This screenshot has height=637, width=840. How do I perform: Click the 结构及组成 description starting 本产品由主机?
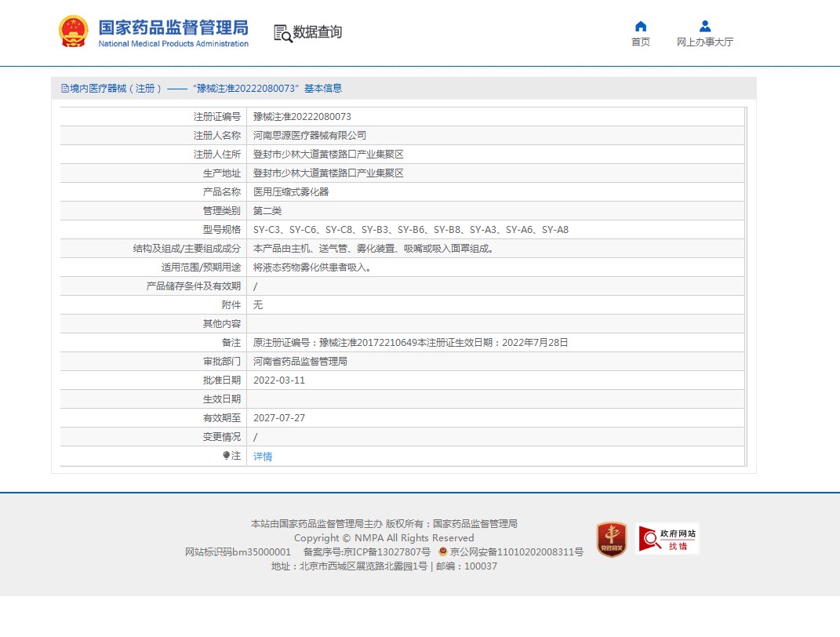[373, 249]
